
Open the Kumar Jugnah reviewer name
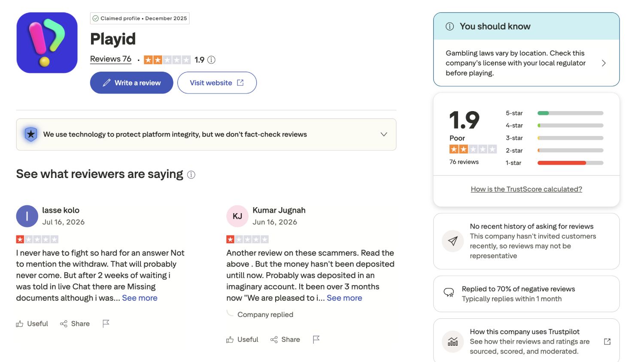[279, 210]
